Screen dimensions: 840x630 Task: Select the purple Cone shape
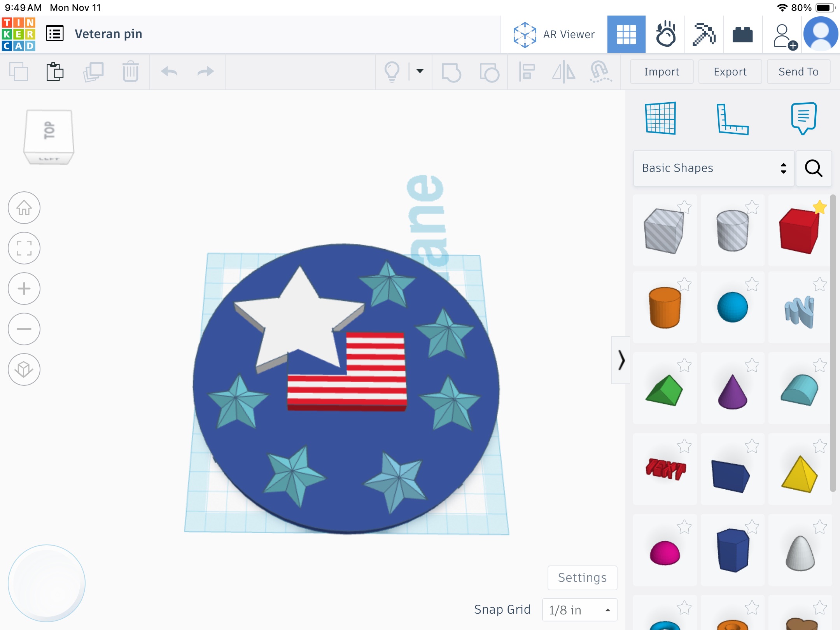(732, 391)
